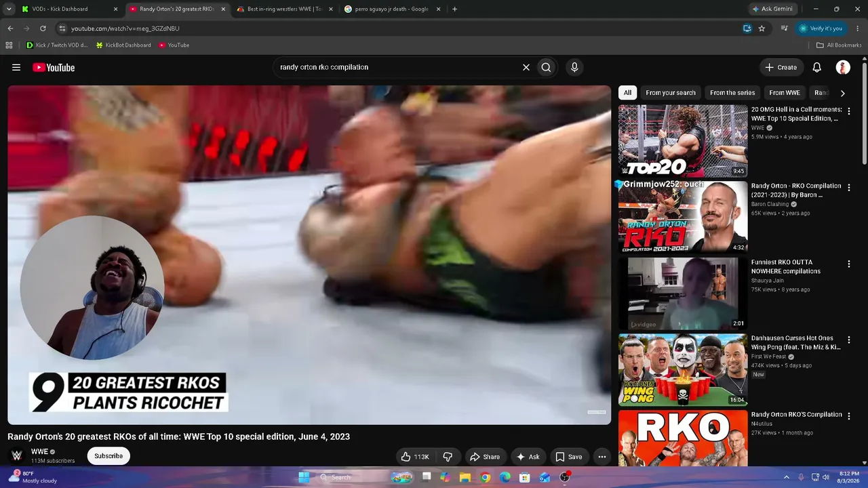Click the WWE channel name under the video

pos(39,451)
